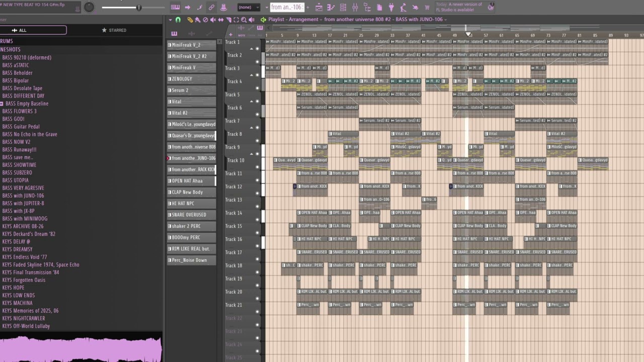Viewport: 644px width, 362px height.
Task: Select 'OPEN HAT Ahaa' in the picker
Action: point(192,180)
